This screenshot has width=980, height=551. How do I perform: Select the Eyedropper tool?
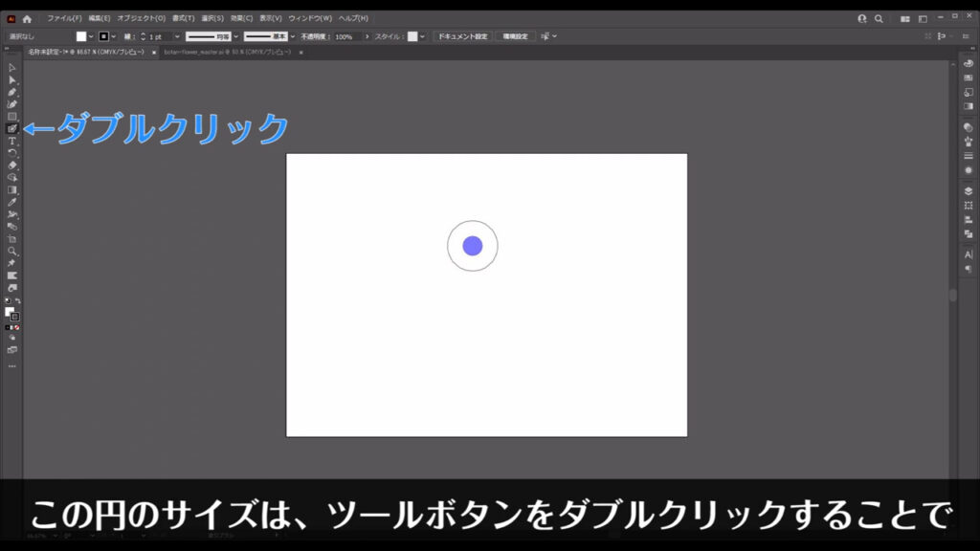(x=11, y=202)
